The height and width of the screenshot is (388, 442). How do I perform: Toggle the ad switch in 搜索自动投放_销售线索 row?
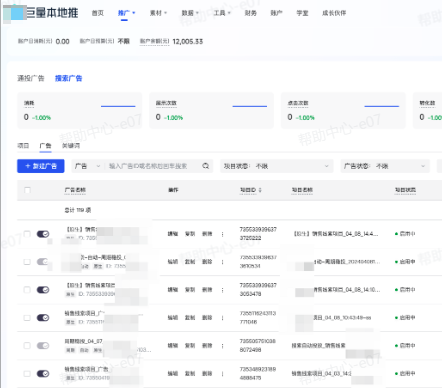(x=43, y=346)
